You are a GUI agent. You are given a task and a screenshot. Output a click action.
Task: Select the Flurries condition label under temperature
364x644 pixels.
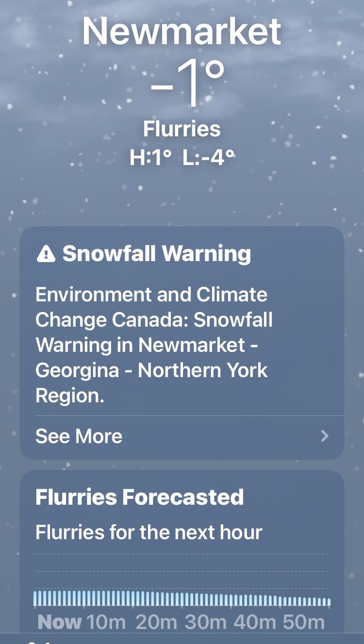182,129
